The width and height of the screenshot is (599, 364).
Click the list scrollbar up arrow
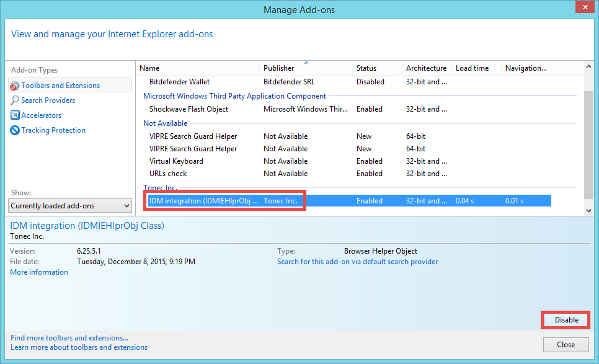click(x=588, y=67)
